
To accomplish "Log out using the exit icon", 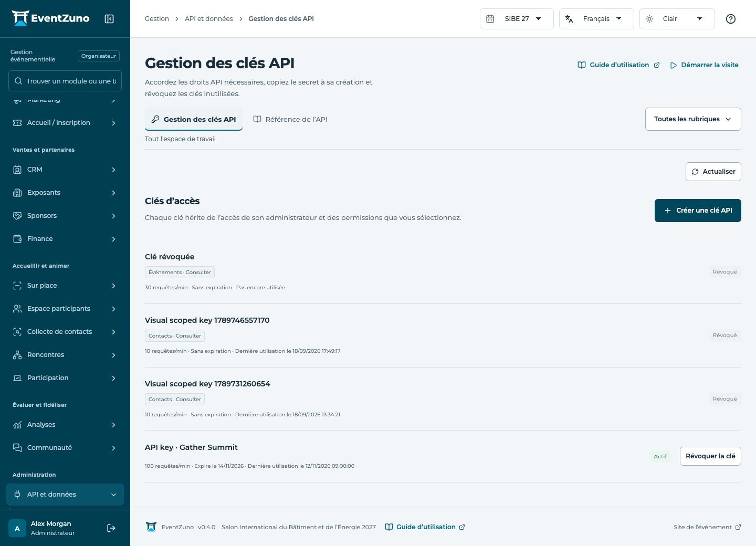I will 111,528.
